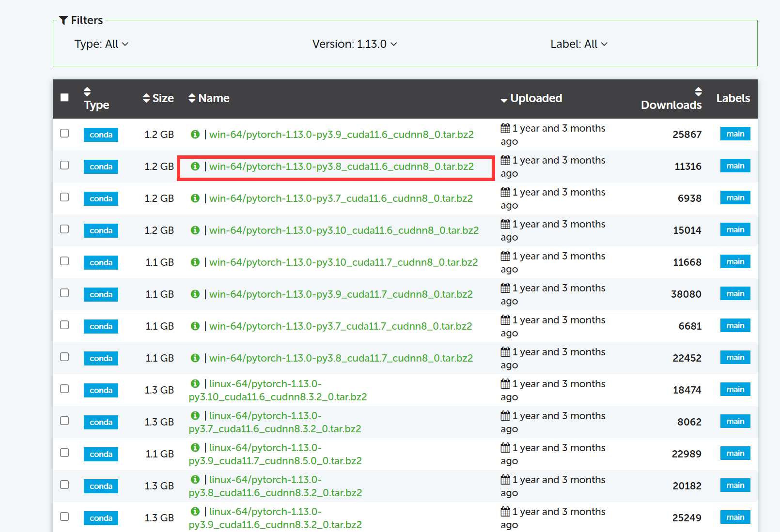Click calendar icon in the 22989 downloads row
The height and width of the screenshot is (532, 780).
click(x=505, y=447)
